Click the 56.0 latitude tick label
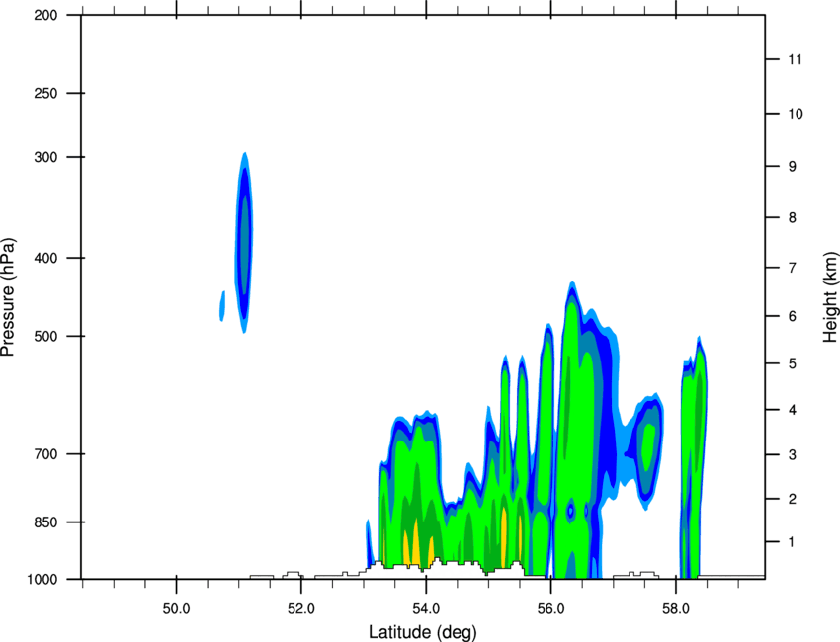This screenshot has width=840, height=642. coord(550,609)
